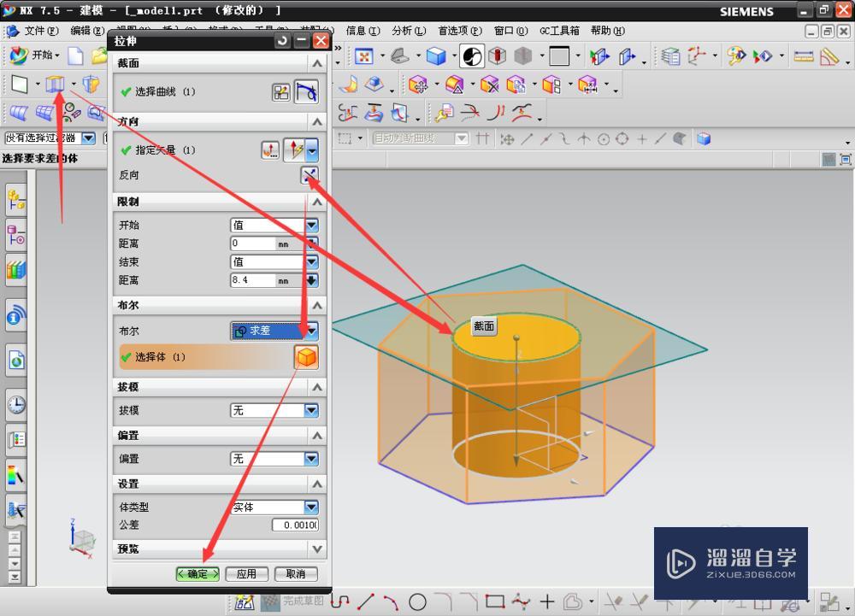Collapse the 限制 section

coord(317,202)
